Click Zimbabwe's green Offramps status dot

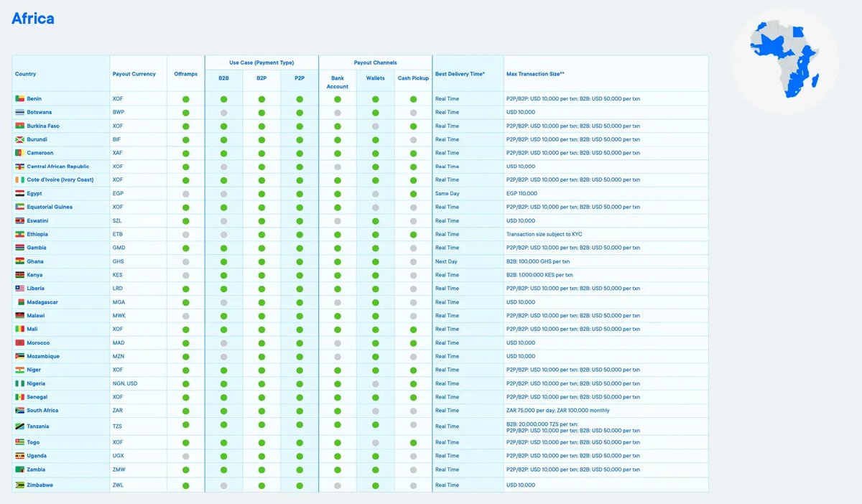tap(186, 485)
